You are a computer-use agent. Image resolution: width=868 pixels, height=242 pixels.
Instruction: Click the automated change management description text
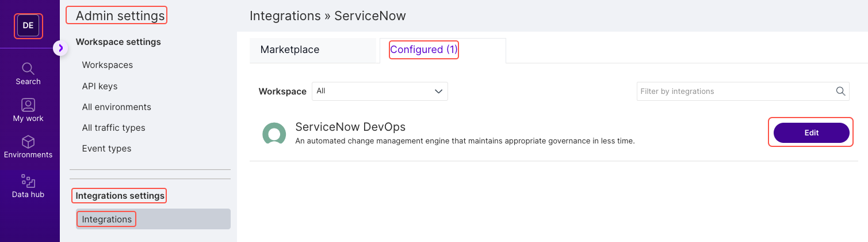[465, 141]
